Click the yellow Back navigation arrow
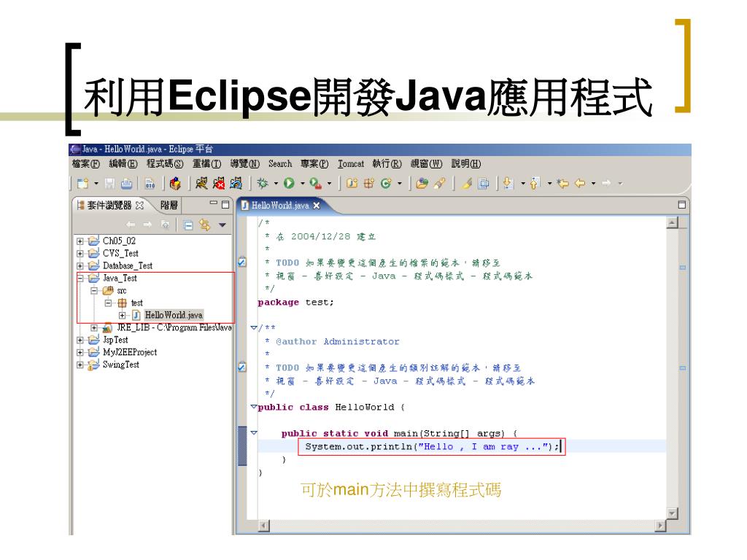747x560 pixels. pyautogui.click(x=580, y=183)
